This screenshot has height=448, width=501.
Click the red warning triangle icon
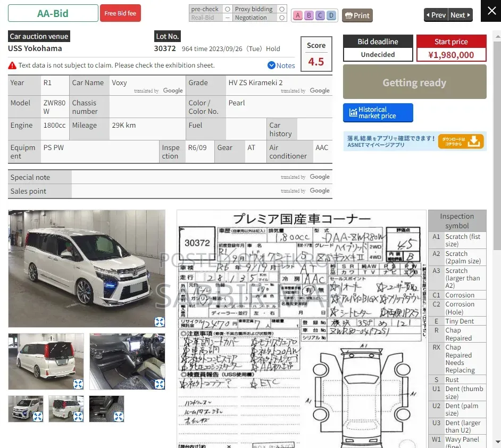click(12, 65)
